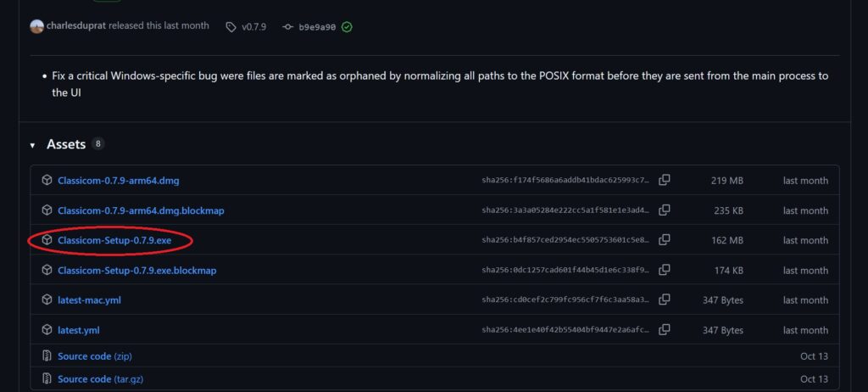
Task: Copy SHA256 hash for Classicom-Setup-0.7.9.exe
Action: (665, 240)
